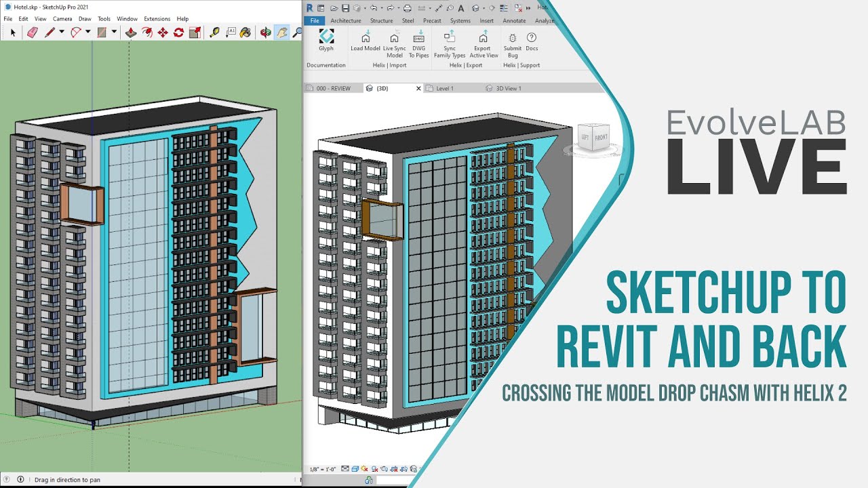Select the arrow Select tool in SketchUp
This screenshot has height=488, width=868.
pos(13,32)
